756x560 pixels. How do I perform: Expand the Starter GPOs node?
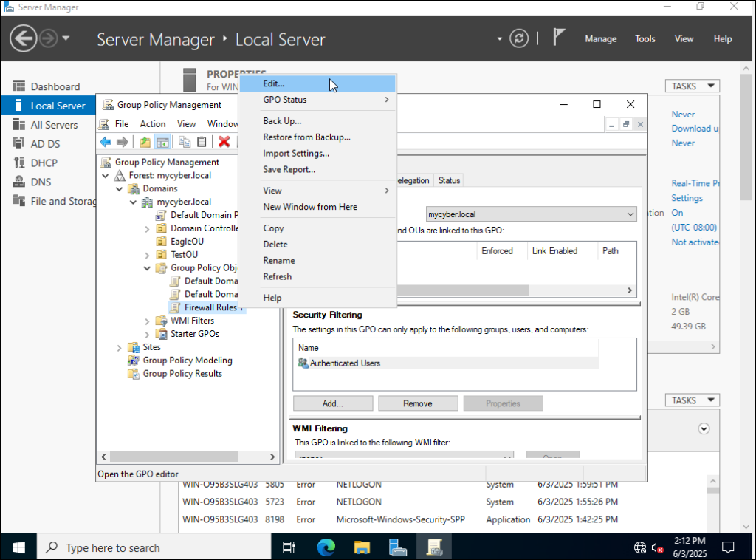pos(147,334)
